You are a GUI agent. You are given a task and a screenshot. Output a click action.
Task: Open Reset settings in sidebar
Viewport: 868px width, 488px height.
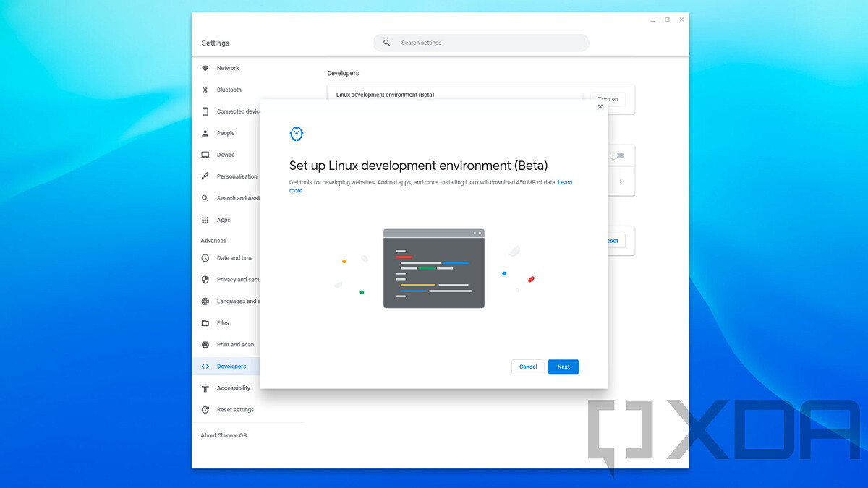click(x=235, y=410)
